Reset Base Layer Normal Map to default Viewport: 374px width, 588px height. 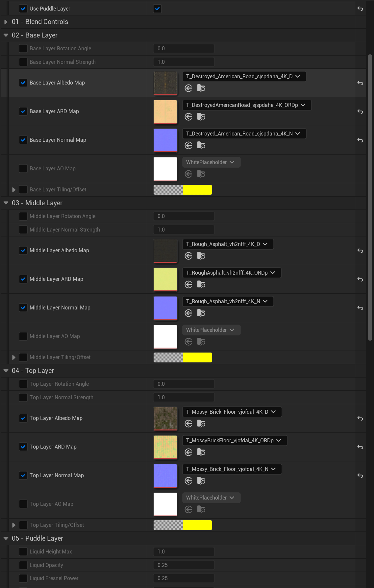point(360,140)
